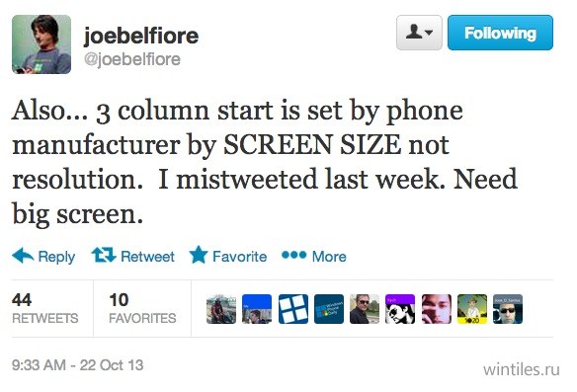Open the last avatar with sunglasses man
This screenshot has width=577, height=392.
point(508,309)
